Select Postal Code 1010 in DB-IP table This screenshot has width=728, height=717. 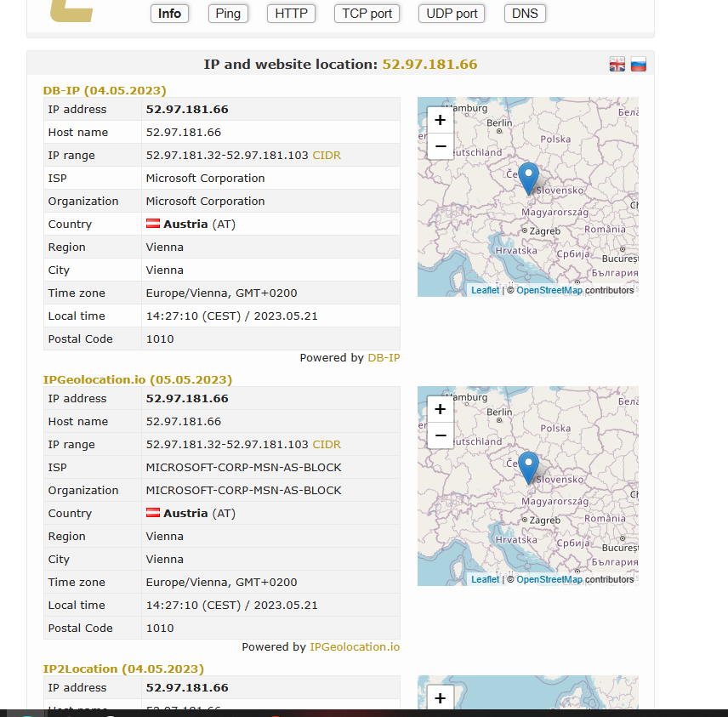160,339
